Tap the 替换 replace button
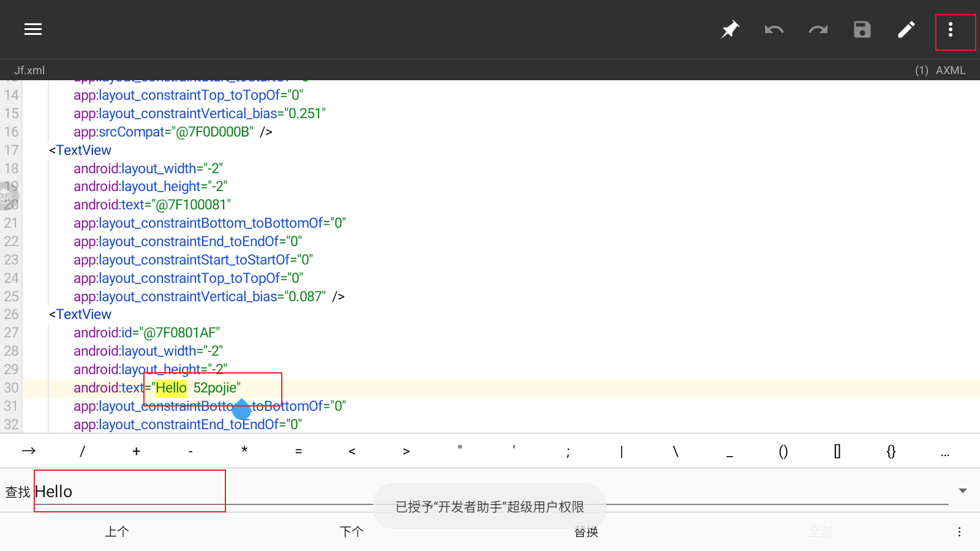 coord(586,532)
